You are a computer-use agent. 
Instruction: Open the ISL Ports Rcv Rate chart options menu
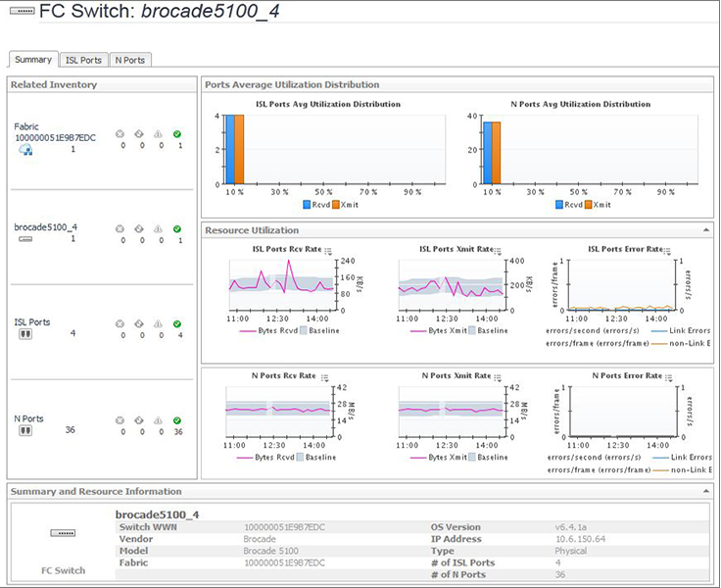click(x=328, y=251)
